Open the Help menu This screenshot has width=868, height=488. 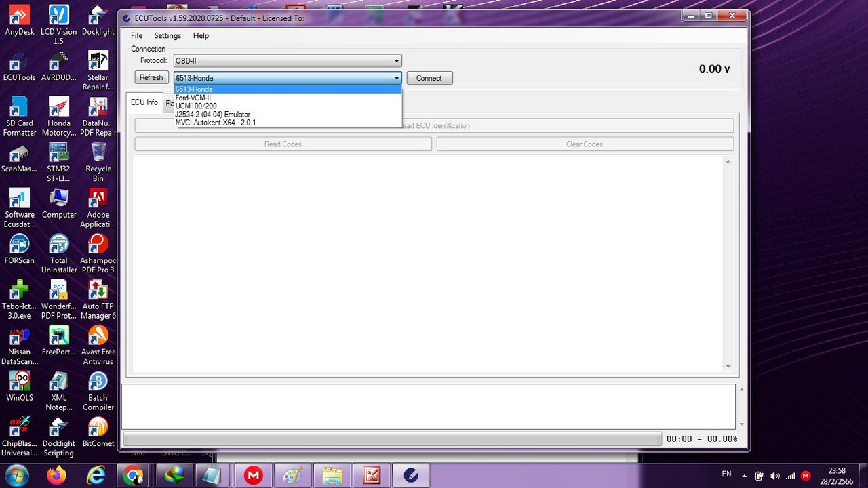(201, 35)
